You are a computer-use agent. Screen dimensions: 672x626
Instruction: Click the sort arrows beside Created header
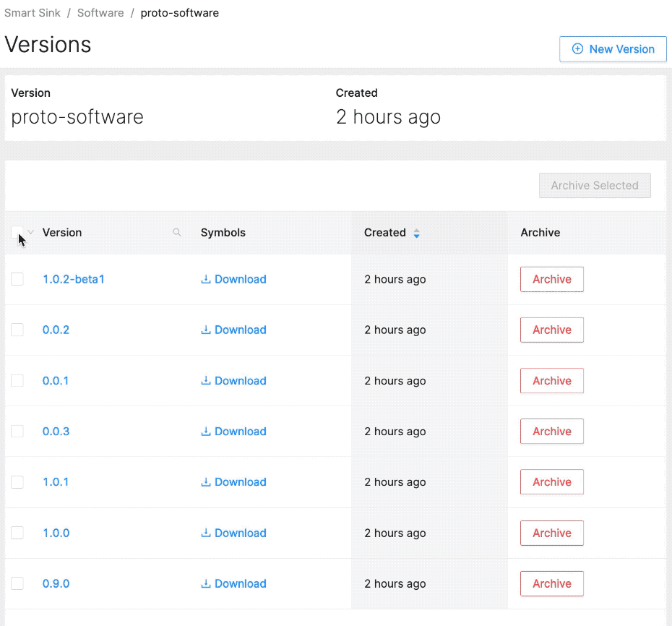coord(416,233)
